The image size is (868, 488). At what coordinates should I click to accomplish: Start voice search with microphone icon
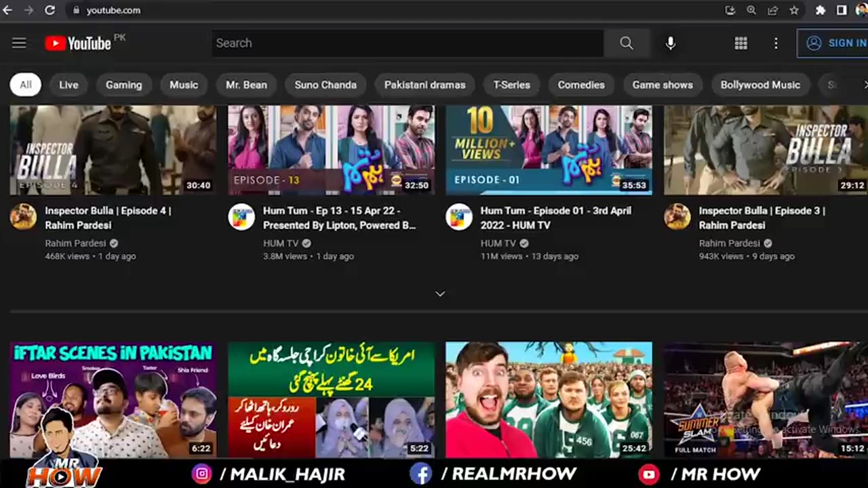click(670, 43)
